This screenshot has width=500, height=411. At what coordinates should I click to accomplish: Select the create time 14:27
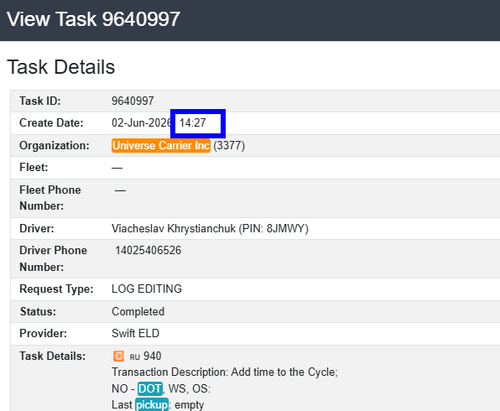(x=193, y=123)
